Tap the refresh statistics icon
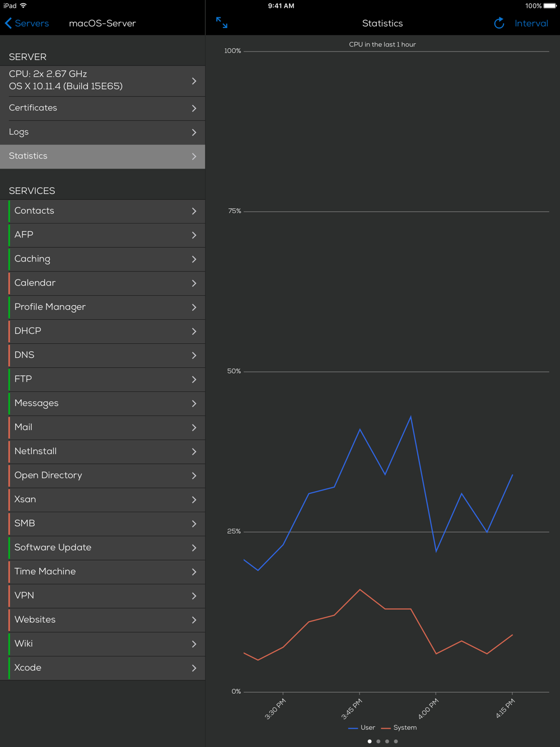The width and height of the screenshot is (560, 747). coord(499,23)
